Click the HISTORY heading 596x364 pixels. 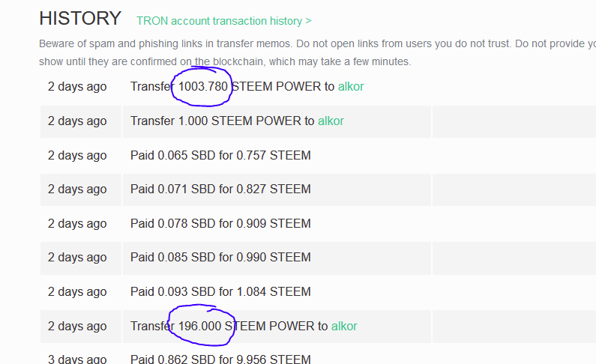[x=80, y=19]
